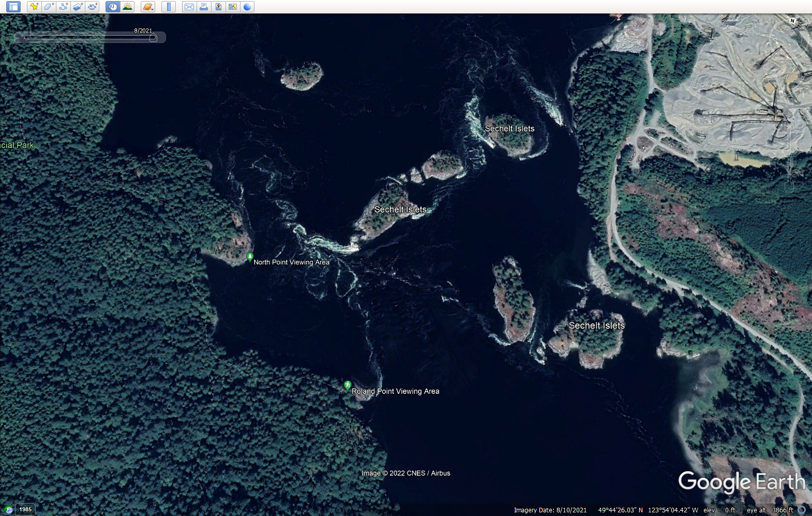Click the Print icon
Viewport: 812px width, 516px height.
(204, 7)
